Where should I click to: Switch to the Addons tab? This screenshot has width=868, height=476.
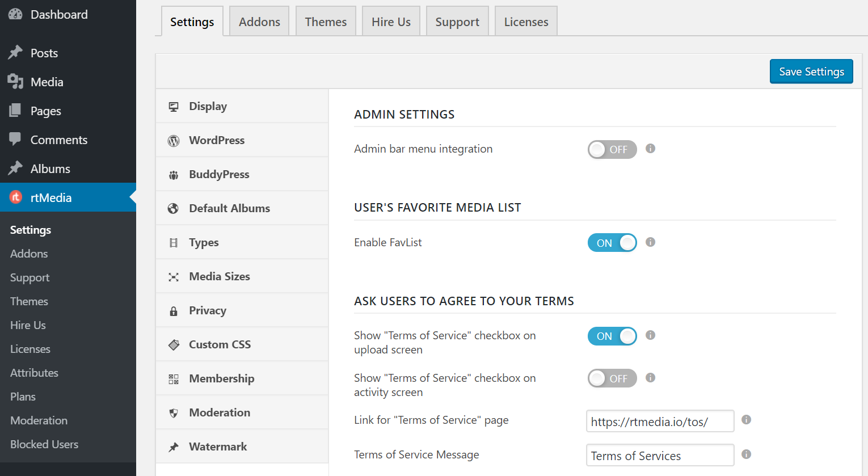click(259, 21)
